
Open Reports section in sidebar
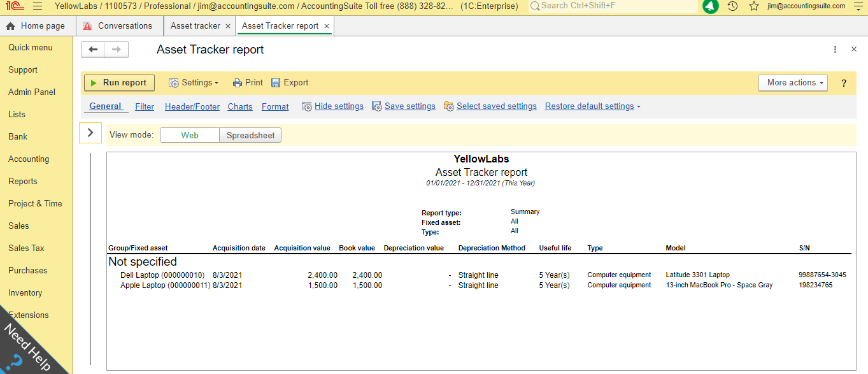23,181
